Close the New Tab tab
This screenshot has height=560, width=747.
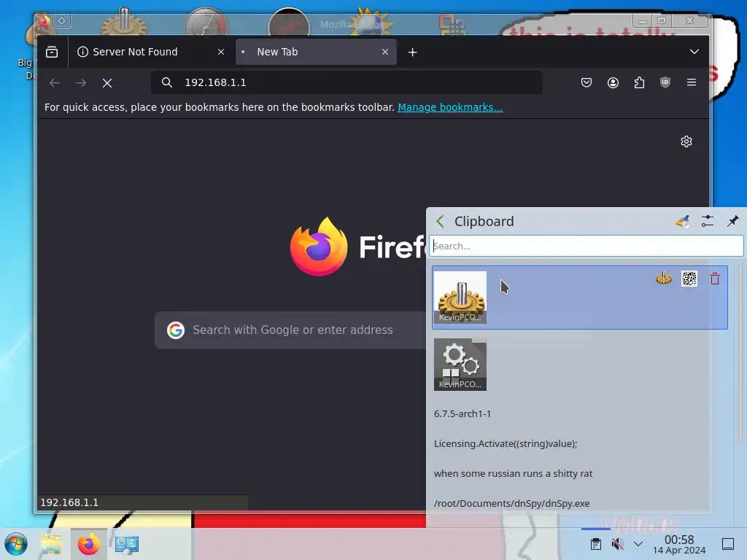coord(385,52)
